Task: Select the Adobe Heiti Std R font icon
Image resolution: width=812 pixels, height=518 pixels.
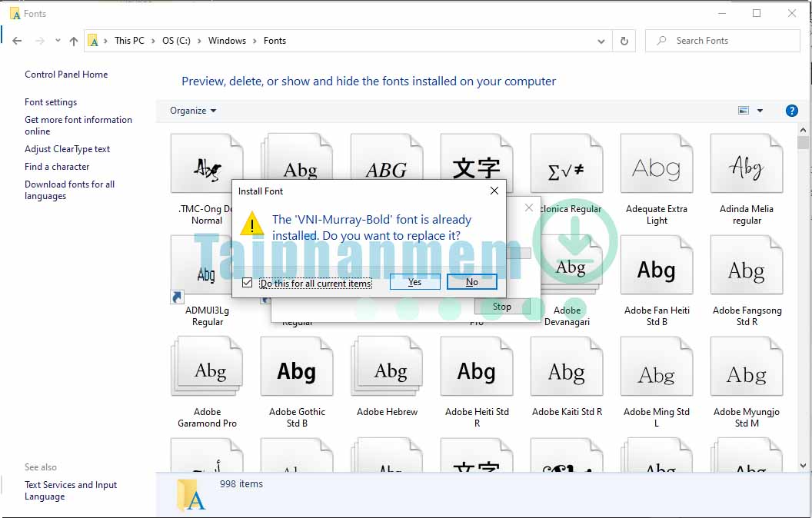Action: tap(477, 373)
